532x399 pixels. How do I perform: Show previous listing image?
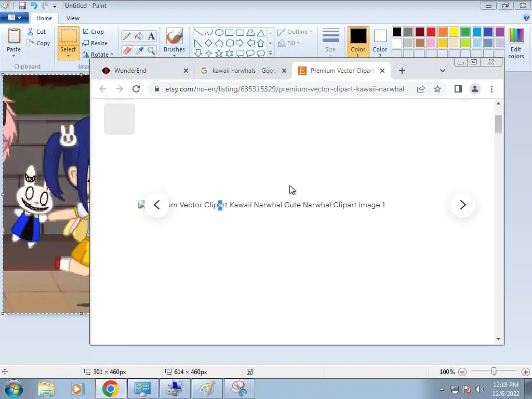[x=157, y=205]
